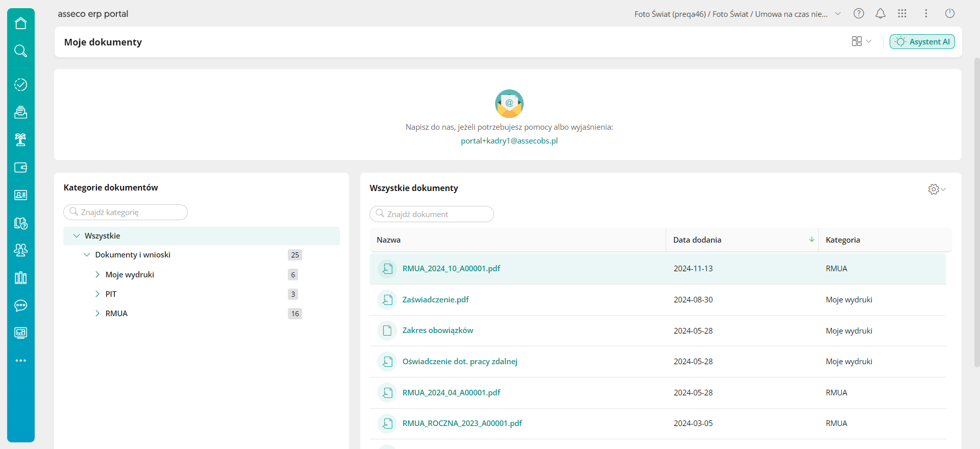Open vertical three-dot options menu in header
This screenshot has height=449, width=980.
pos(926,14)
